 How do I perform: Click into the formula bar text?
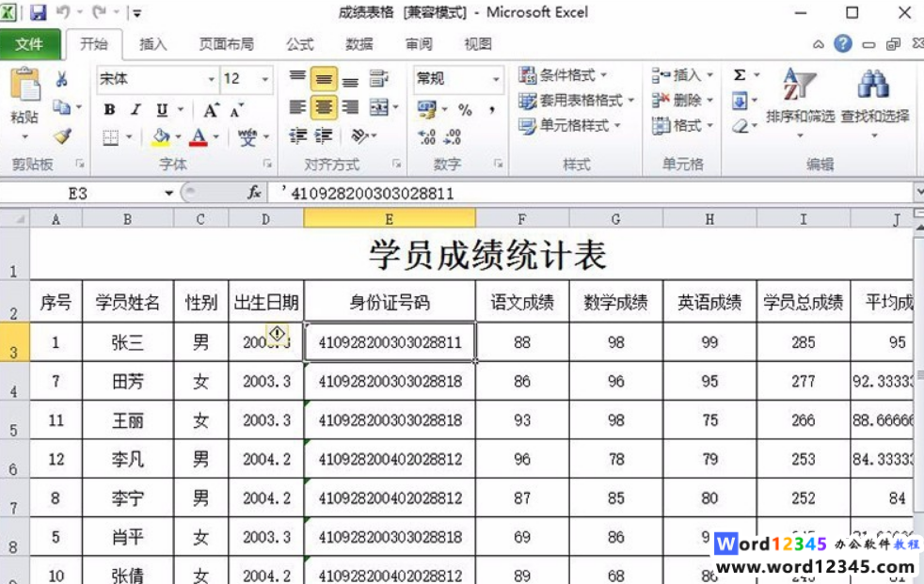pos(591,193)
